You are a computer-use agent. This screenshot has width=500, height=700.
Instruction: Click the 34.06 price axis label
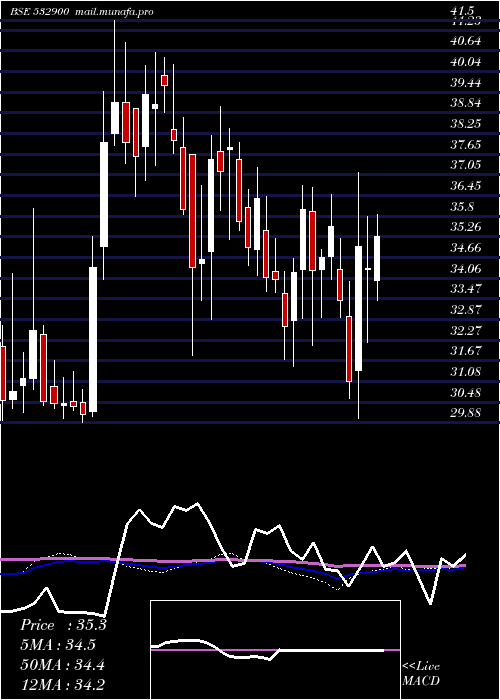466,268
